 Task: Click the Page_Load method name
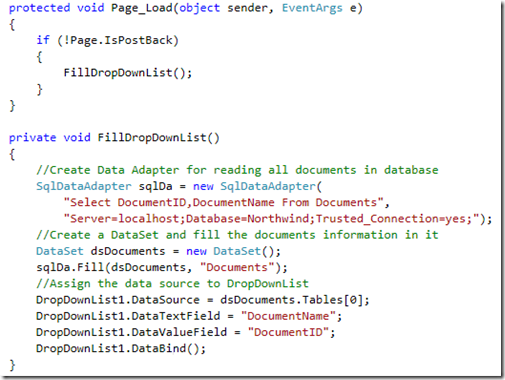click(x=141, y=8)
